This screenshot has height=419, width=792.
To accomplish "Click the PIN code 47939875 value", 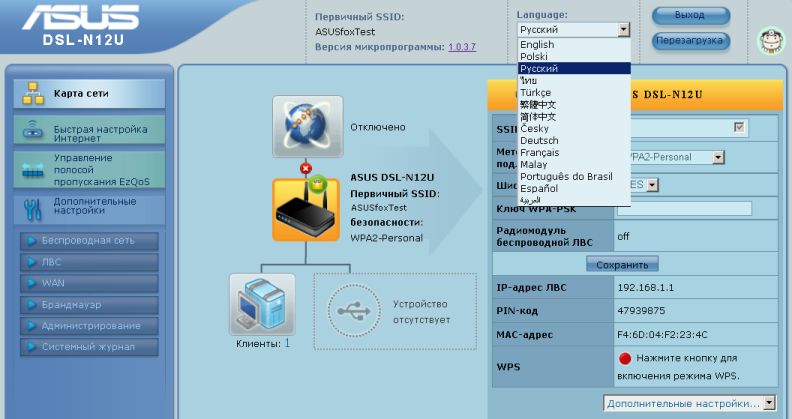I will click(x=641, y=310).
